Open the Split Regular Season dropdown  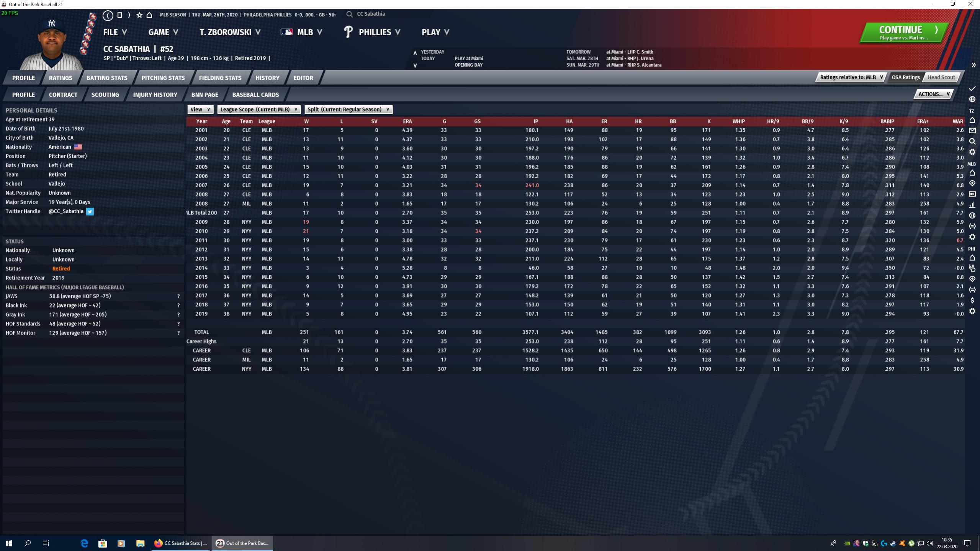(x=348, y=110)
